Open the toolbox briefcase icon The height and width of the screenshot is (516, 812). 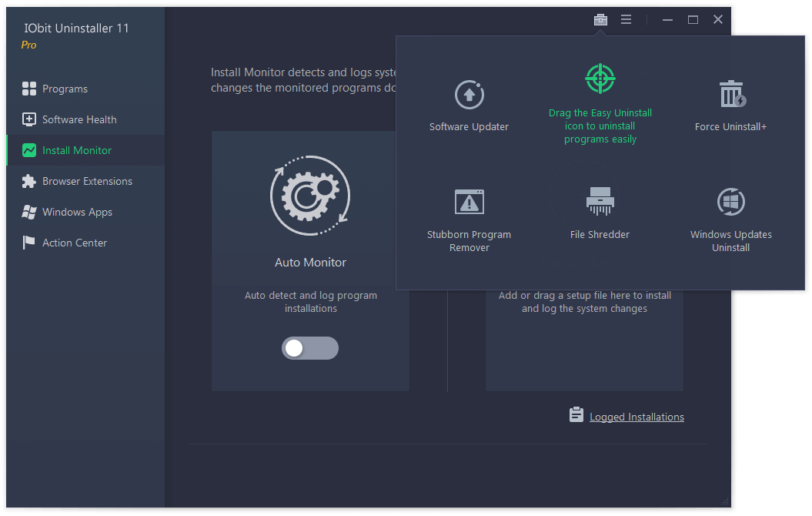click(600, 20)
